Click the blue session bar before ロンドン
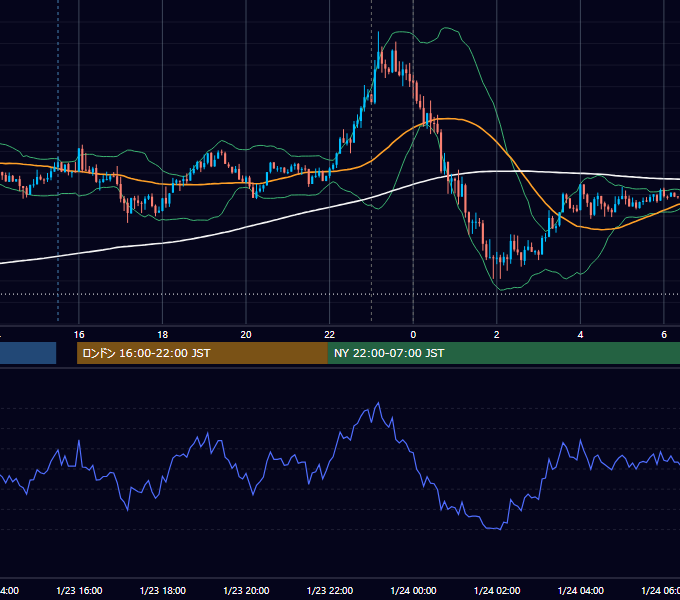This screenshot has width=680, height=600. pyautogui.click(x=28, y=353)
